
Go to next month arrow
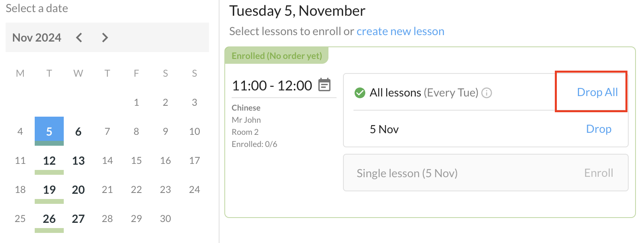tap(105, 38)
